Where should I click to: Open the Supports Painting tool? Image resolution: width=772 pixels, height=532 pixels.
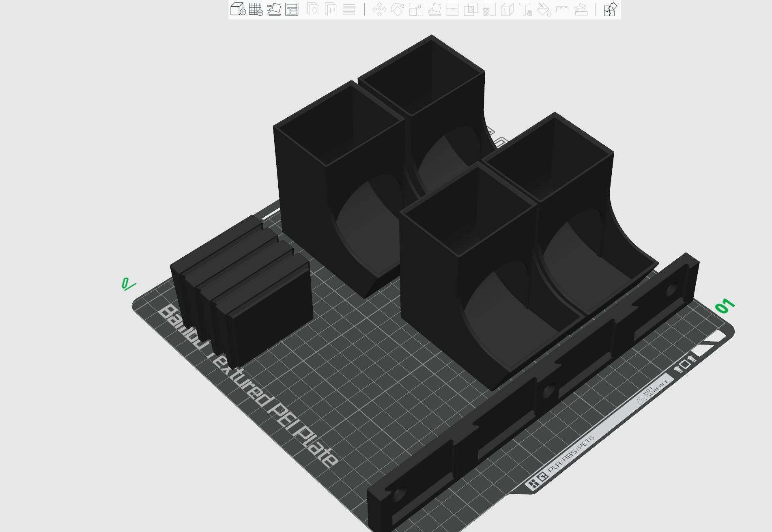[x=489, y=9]
